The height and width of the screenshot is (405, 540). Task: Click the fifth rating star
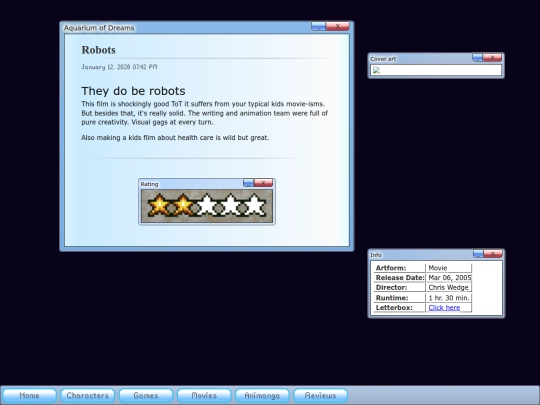click(x=255, y=206)
